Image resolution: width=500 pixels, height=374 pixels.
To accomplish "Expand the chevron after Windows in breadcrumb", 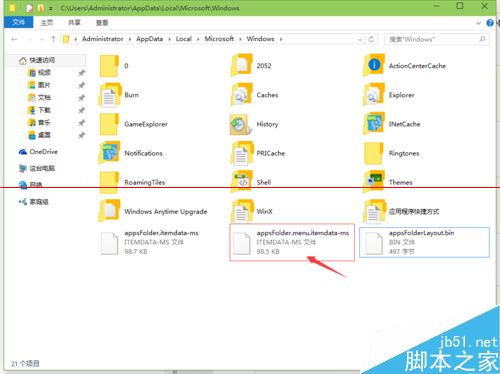I will tap(281, 39).
